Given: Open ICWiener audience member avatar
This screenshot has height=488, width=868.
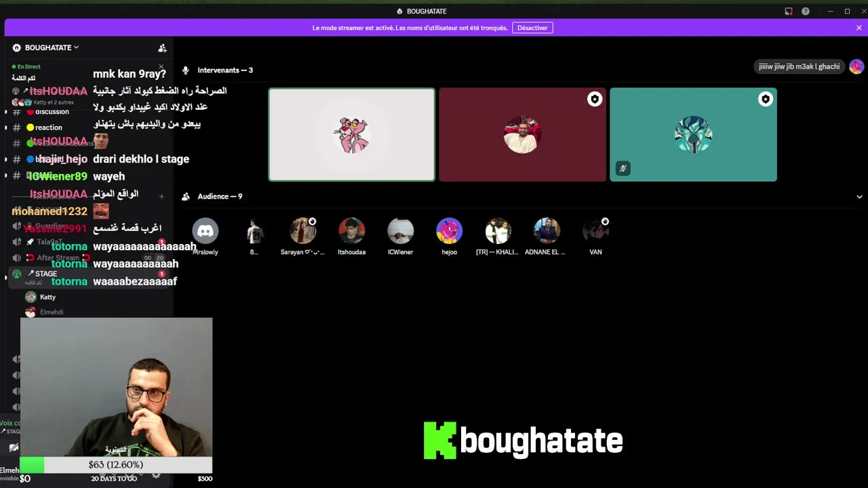Looking at the screenshot, I should pos(401,231).
